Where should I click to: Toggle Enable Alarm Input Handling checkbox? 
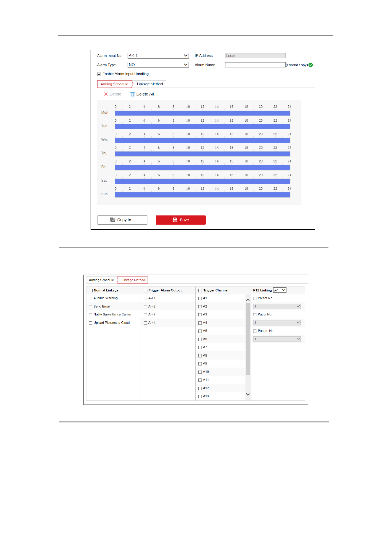pos(99,74)
